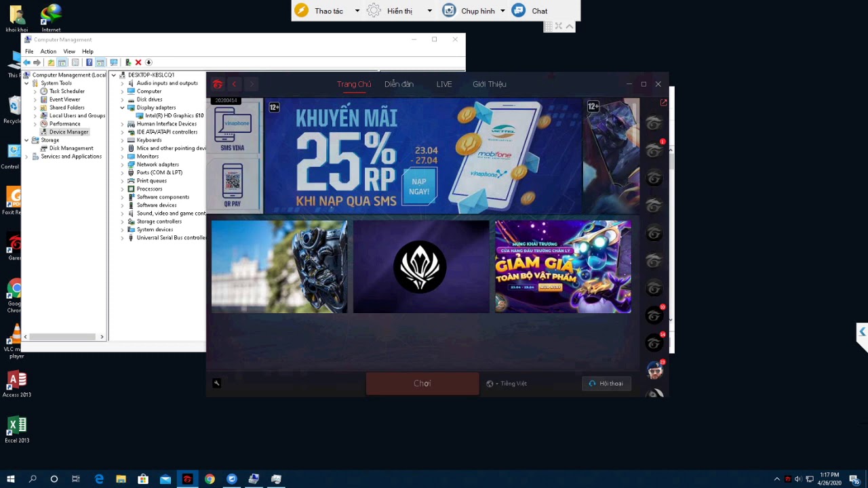Click the Hội thoại chat button
Image resolution: width=868 pixels, height=488 pixels.
click(606, 384)
